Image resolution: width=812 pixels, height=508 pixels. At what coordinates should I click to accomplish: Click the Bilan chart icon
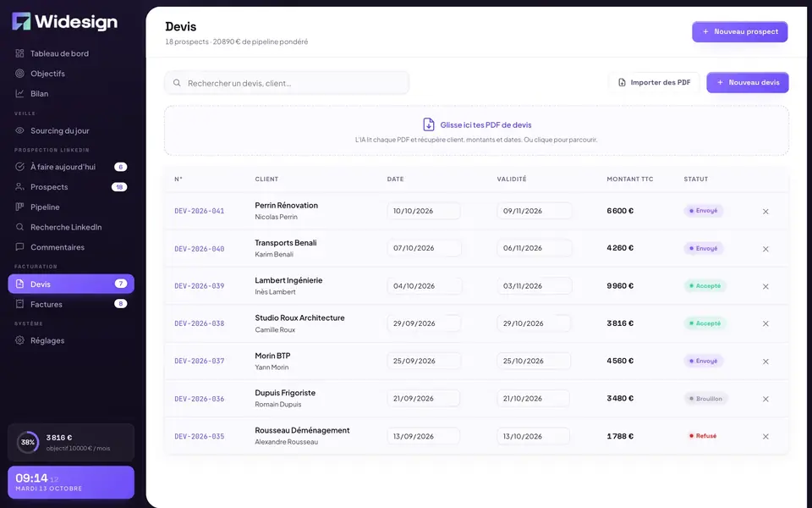click(19, 94)
